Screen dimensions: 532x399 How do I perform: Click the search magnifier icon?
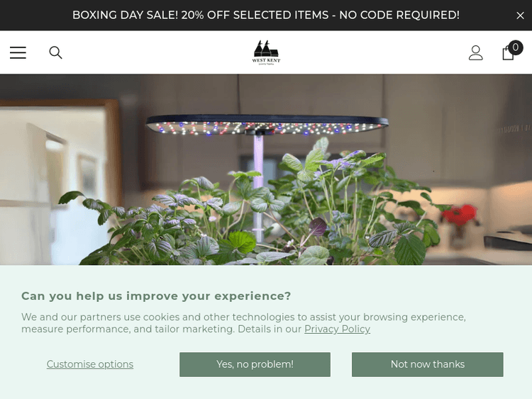pyautogui.click(x=55, y=52)
